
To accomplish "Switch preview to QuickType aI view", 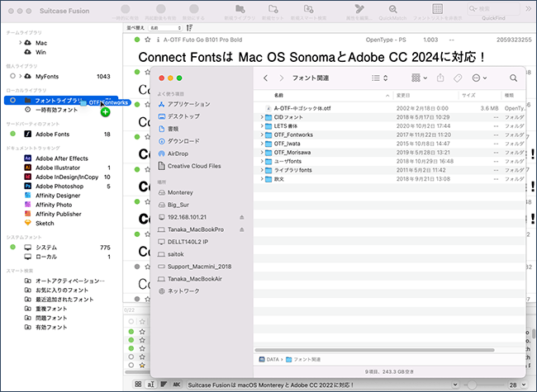I will (x=150, y=384).
